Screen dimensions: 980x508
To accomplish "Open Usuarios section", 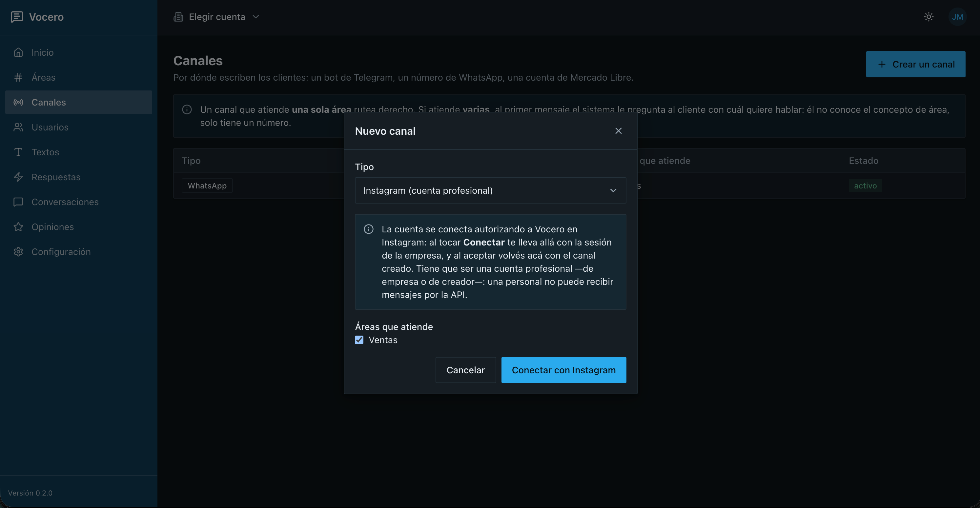I will pos(79,127).
